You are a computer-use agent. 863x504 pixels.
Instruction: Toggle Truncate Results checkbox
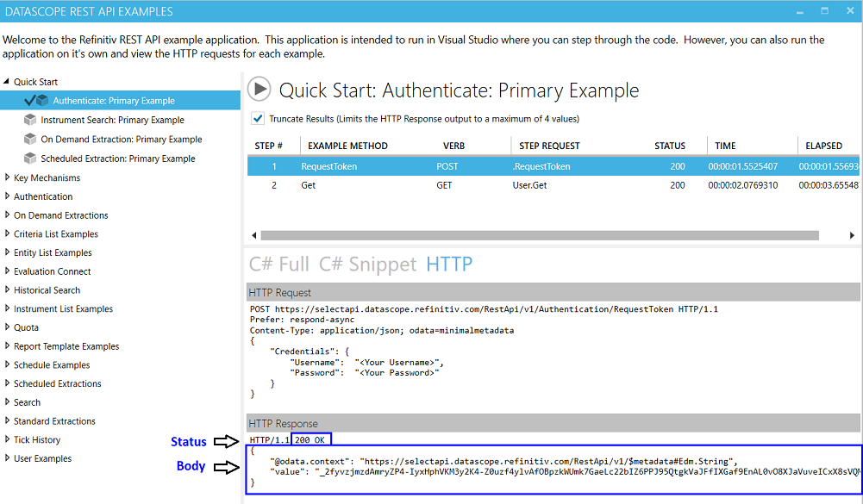[x=257, y=118]
